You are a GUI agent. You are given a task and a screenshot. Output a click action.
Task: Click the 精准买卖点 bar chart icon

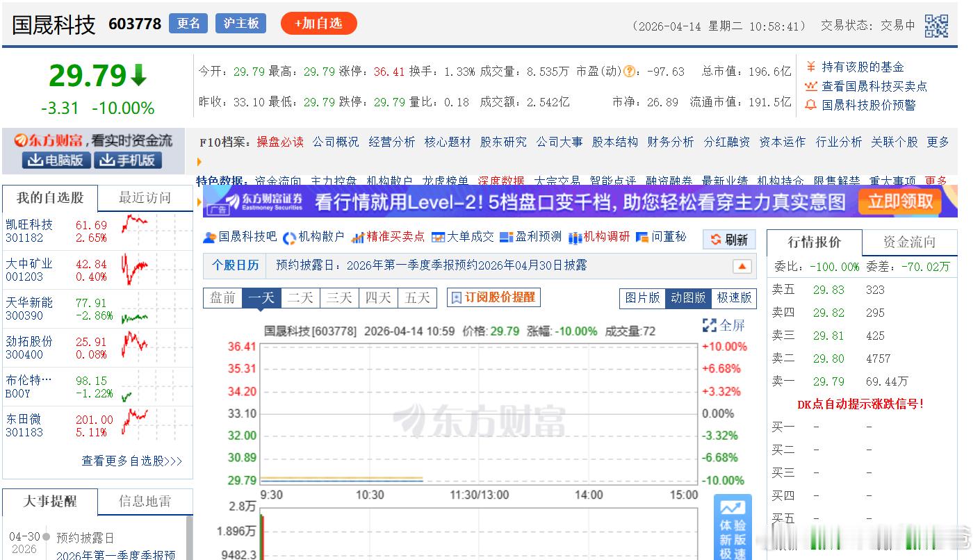pos(358,237)
